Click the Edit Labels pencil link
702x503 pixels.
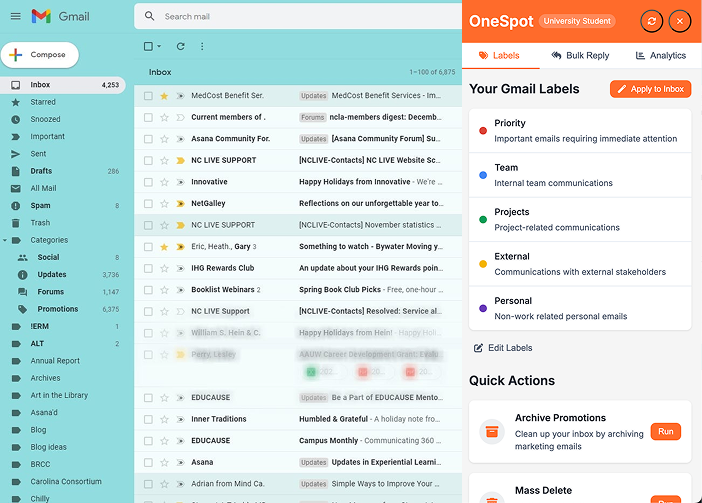[x=503, y=348]
